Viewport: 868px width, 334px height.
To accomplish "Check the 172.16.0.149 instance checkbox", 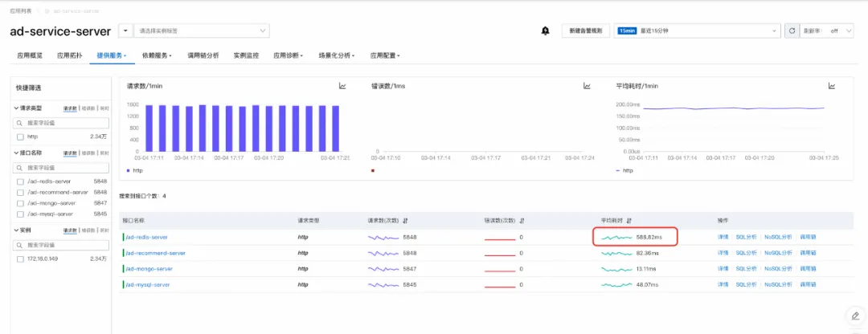I will [x=20, y=259].
